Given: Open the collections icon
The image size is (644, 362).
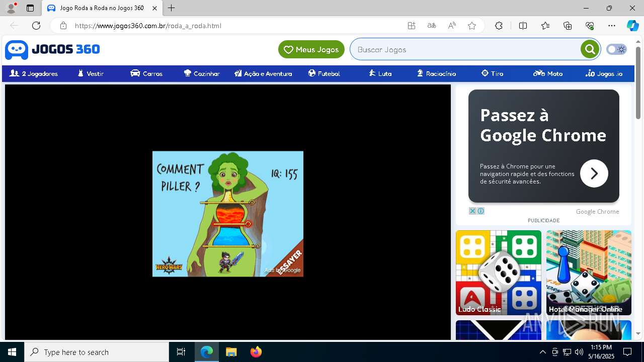Looking at the screenshot, I should [568, 26].
